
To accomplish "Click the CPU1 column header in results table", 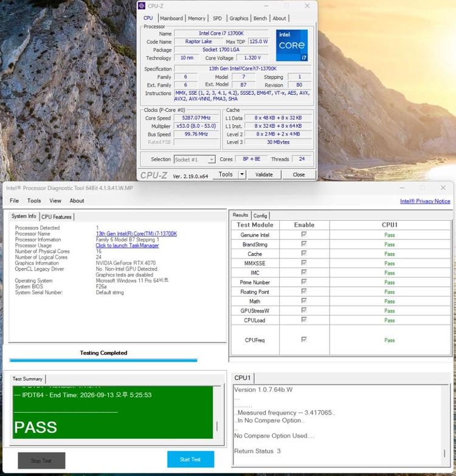I will [390, 225].
